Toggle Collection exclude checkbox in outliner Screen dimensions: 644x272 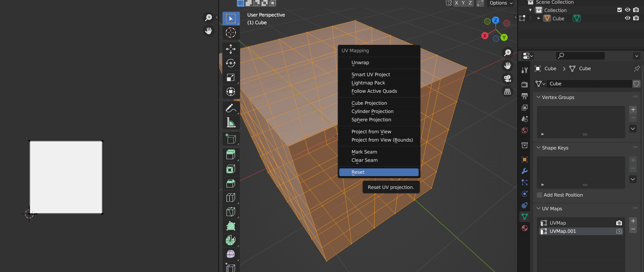pyautogui.click(x=619, y=10)
